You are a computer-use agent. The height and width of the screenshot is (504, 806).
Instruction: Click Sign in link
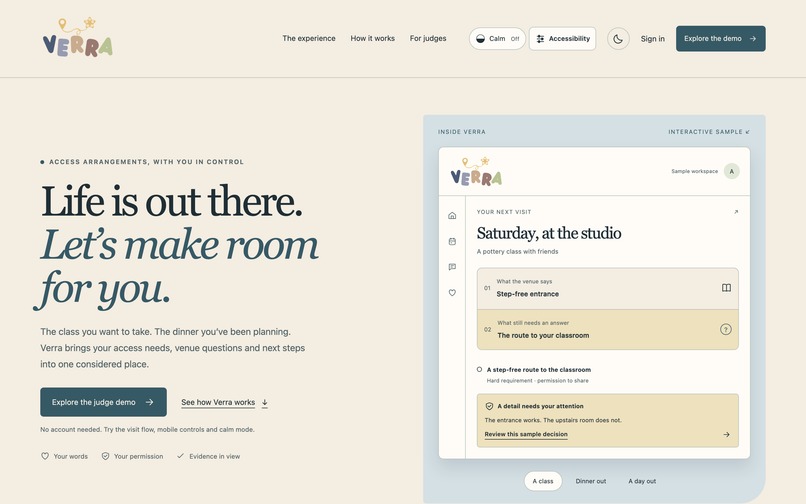tap(652, 39)
